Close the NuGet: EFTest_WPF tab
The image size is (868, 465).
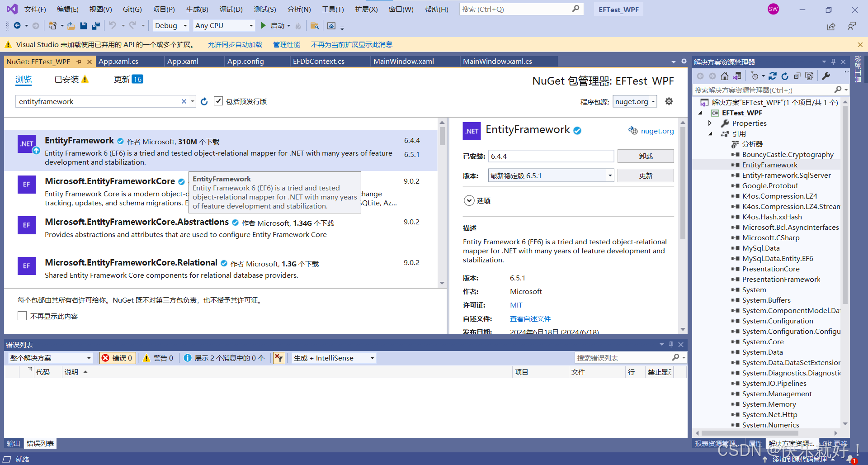click(x=89, y=62)
